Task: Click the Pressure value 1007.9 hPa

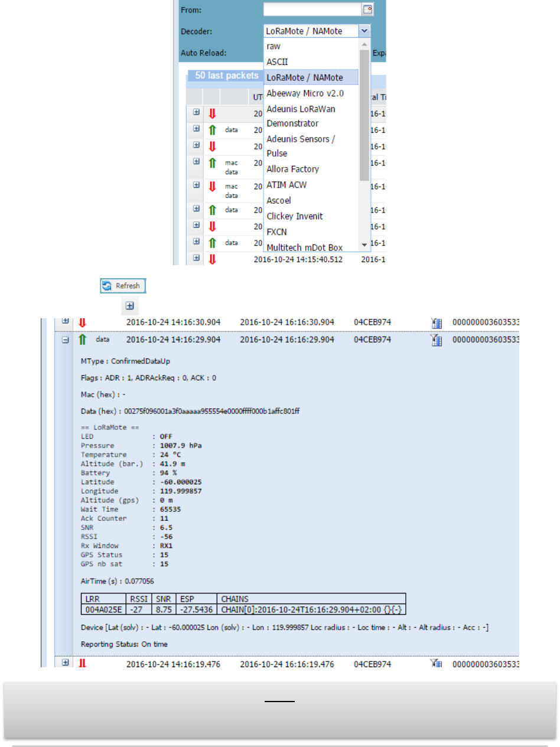Action: point(181,445)
